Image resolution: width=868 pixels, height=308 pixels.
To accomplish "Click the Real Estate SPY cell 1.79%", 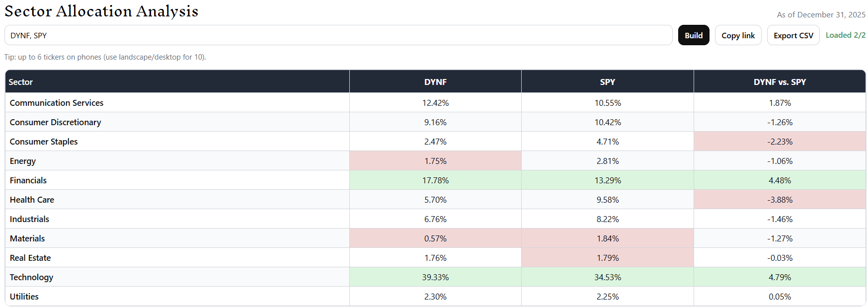I will (x=608, y=258).
